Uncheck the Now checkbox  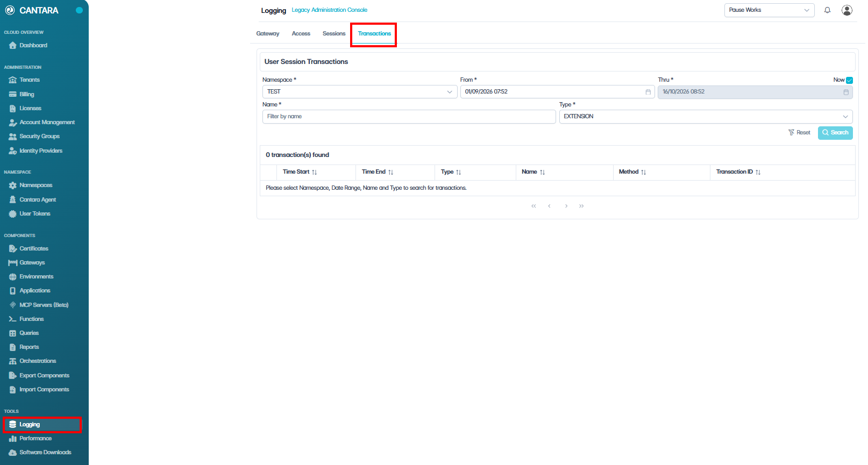point(849,80)
